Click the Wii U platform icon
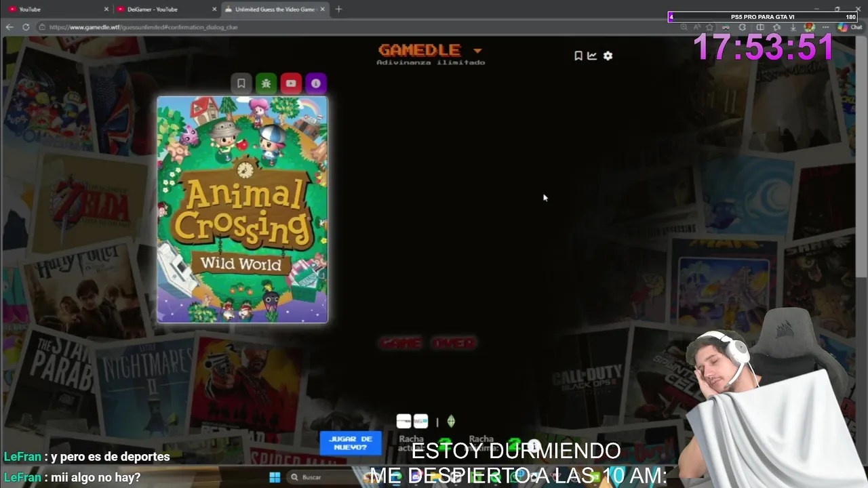This screenshot has height=488, width=868. click(x=420, y=422)
